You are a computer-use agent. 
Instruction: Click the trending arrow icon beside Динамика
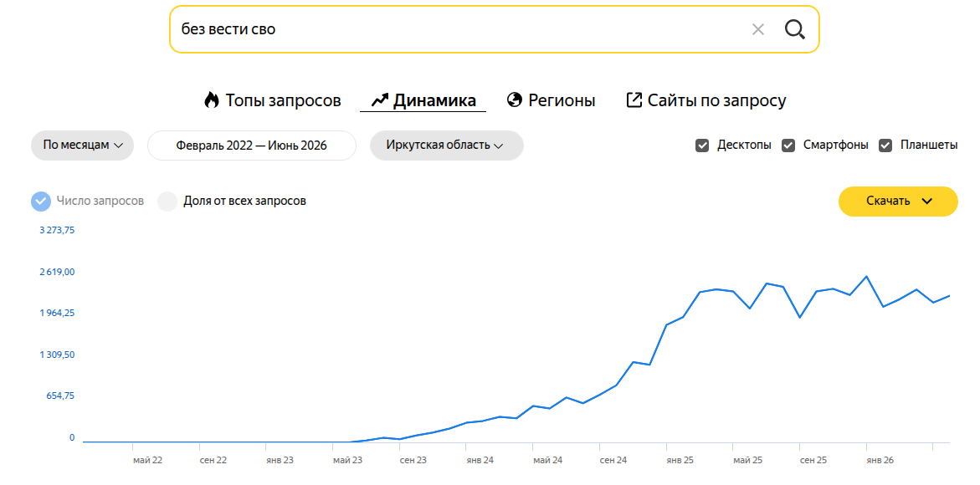click(x=380, y=100)
